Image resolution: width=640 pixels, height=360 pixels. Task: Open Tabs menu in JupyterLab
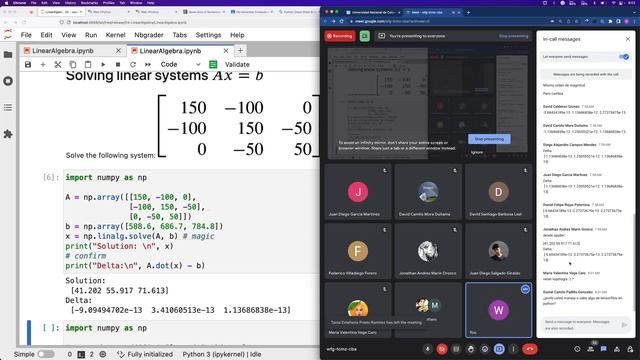[x=179, y=35]
